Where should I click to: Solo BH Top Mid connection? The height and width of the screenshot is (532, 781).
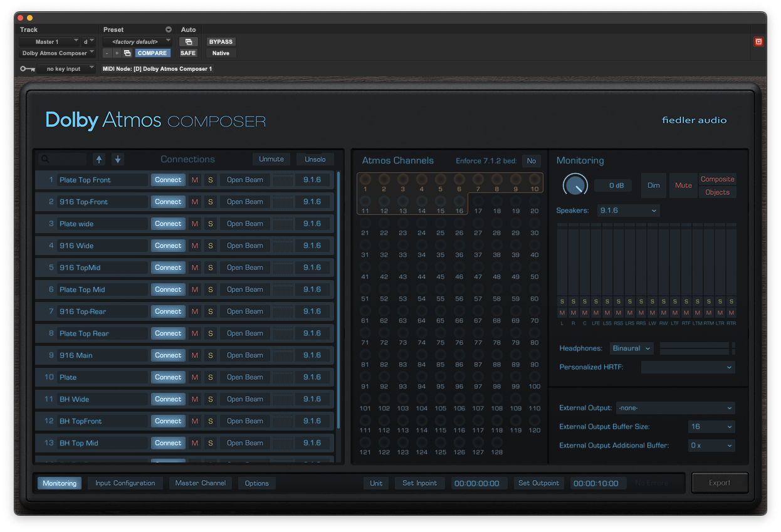pyautogui.click(x=211, y=443)
